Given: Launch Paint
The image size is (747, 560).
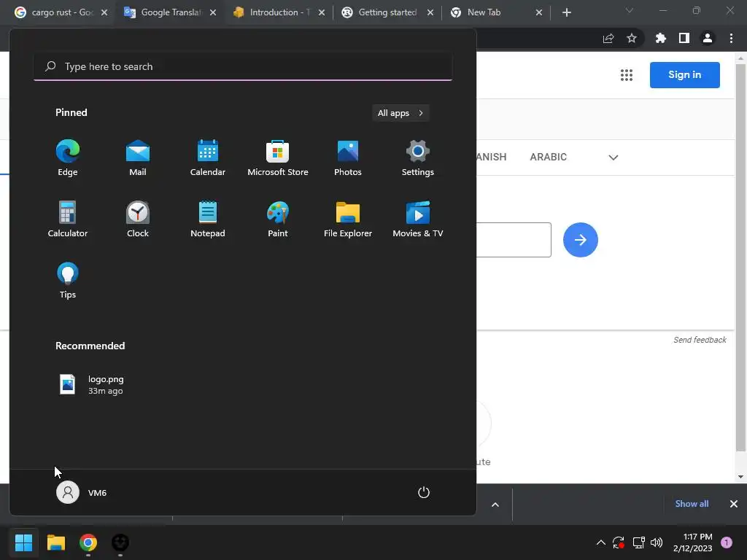Looking at the screenshot, I should (x=278, y=219).
